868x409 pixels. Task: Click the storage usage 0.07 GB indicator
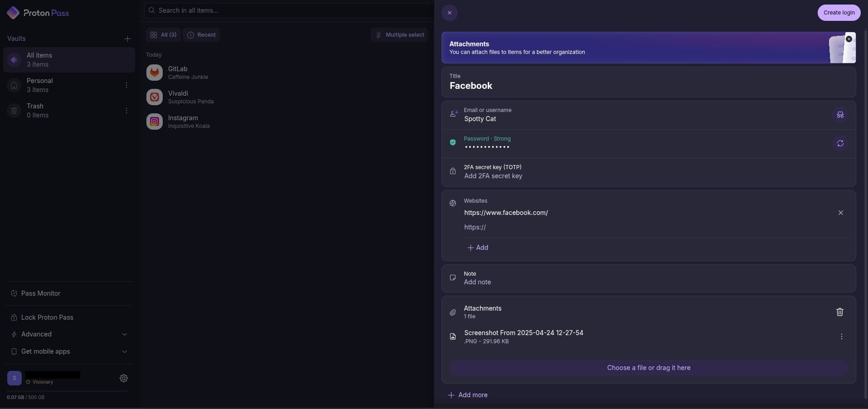(x=25, y=397)
